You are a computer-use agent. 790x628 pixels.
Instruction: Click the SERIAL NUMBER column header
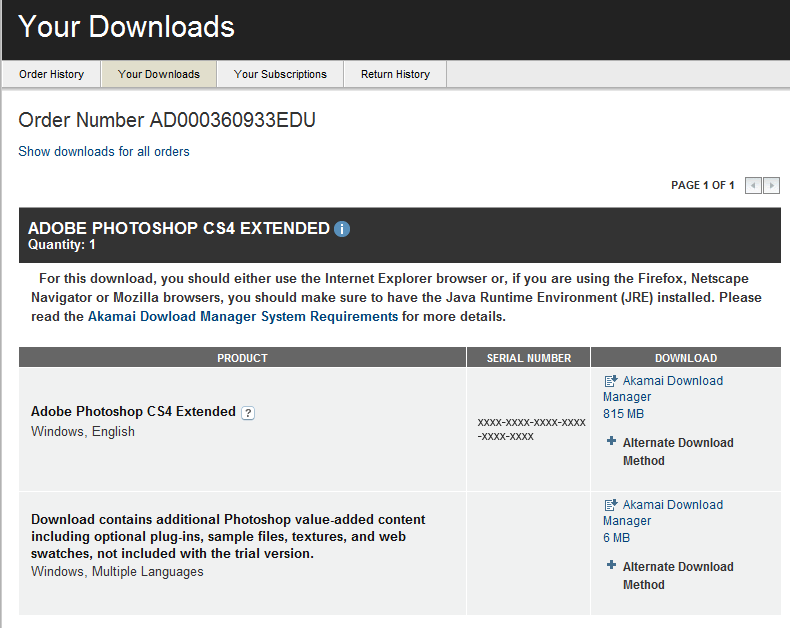pyautogui.click(x=529, y=358)
